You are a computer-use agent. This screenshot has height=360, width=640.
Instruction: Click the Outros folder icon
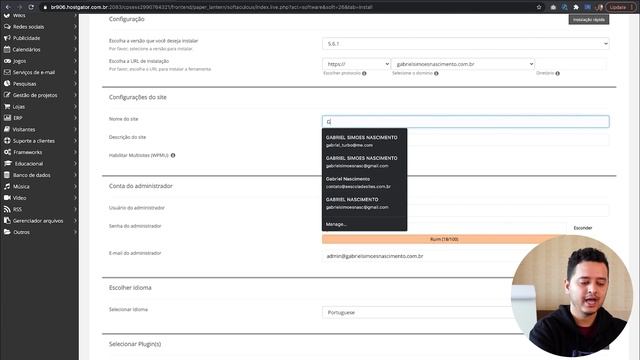[7, 232]
